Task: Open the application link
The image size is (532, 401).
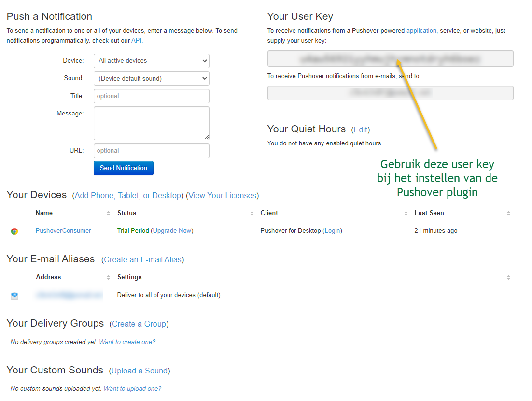Action: tap(421, 30)
